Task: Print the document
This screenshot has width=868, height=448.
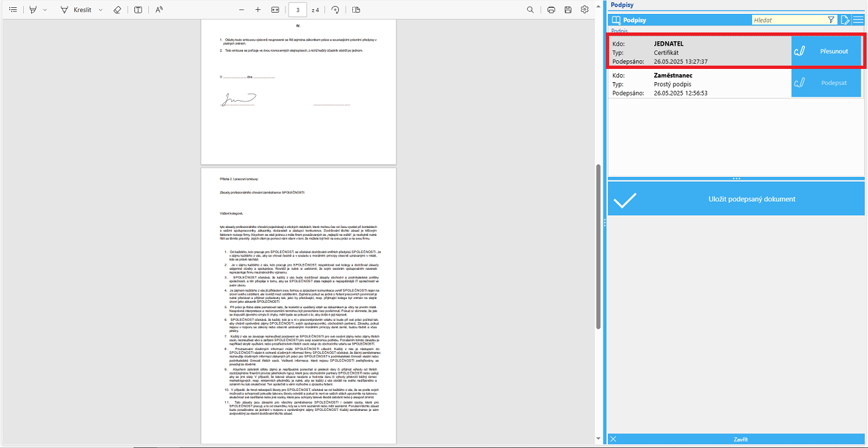Action: [x=551, y=10]
